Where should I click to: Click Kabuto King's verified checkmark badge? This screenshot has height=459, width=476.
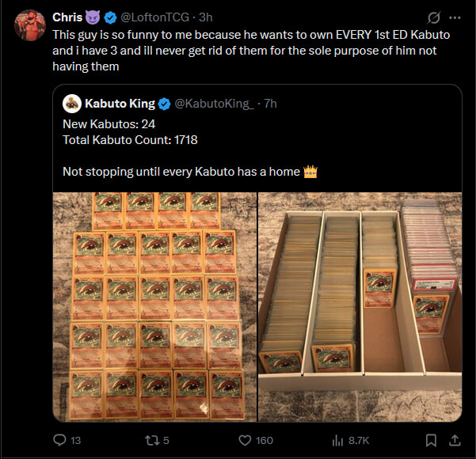165,103
